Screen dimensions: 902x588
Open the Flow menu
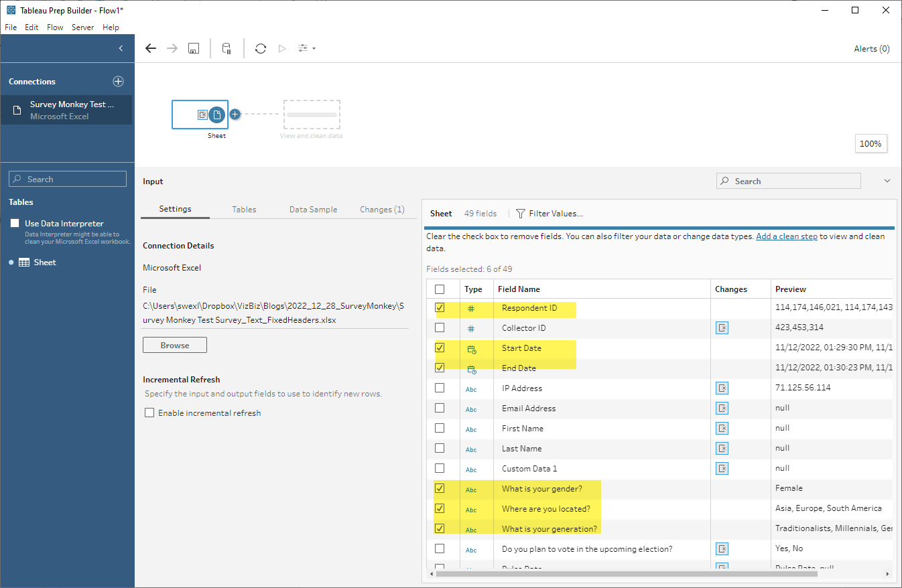[x=55, y=27]
